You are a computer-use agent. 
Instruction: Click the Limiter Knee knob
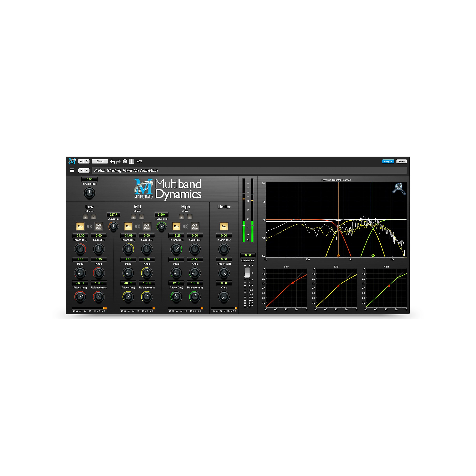coord(224,297)
